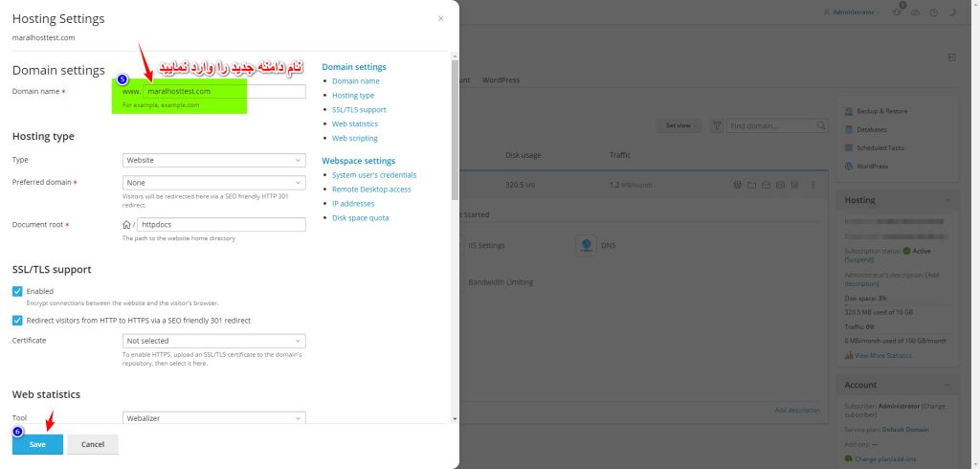Close the Hosting Settings dialog with the X
The image size is (980, 469).
440,18
